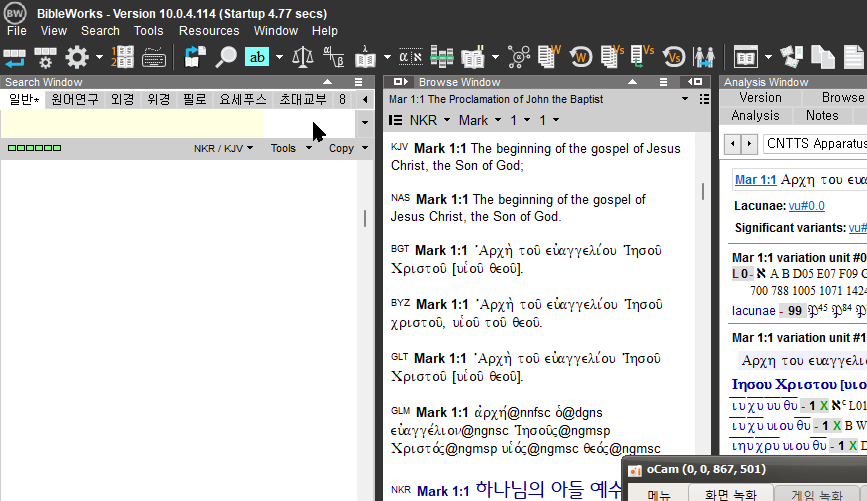This screenshot has width=867, height=501.
Task: Collapse the Search Window with up triangle
Action: click(x=328, y=82)
